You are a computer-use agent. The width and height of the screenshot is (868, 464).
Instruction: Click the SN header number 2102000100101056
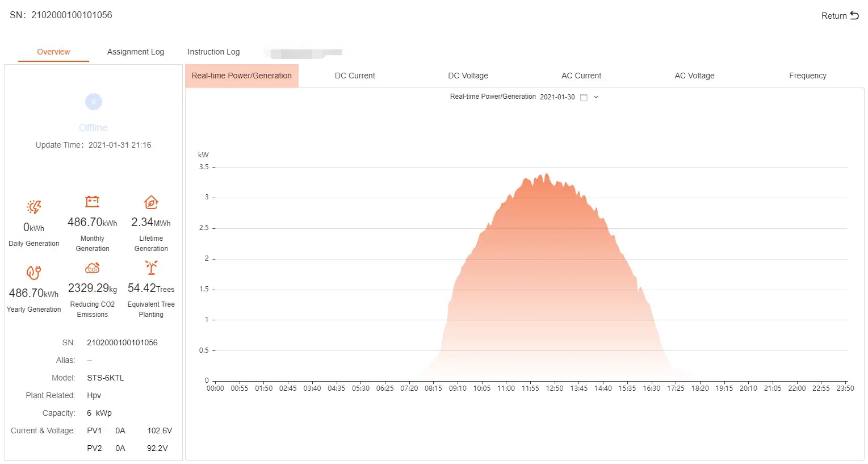pos(72,15)
